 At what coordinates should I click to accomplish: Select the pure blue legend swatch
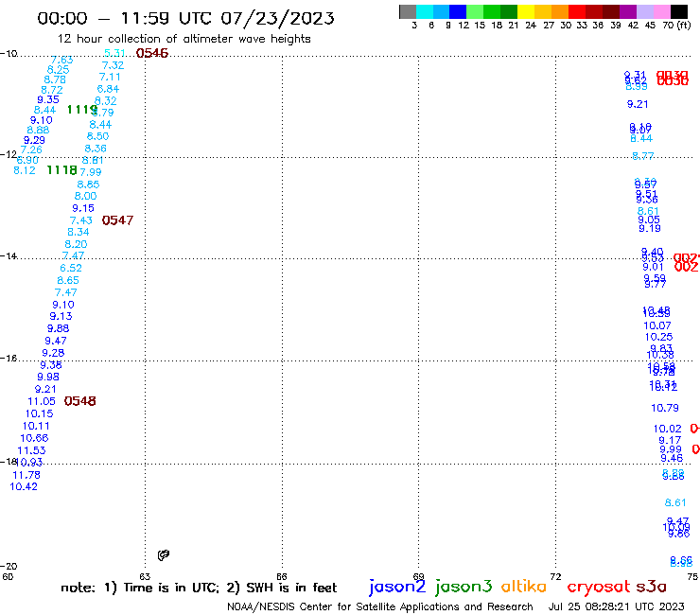click(x=458, y=11)
